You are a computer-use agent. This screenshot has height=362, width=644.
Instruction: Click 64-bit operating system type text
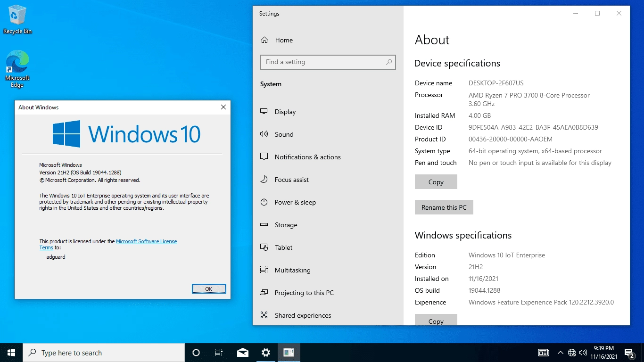click(535, 151)
